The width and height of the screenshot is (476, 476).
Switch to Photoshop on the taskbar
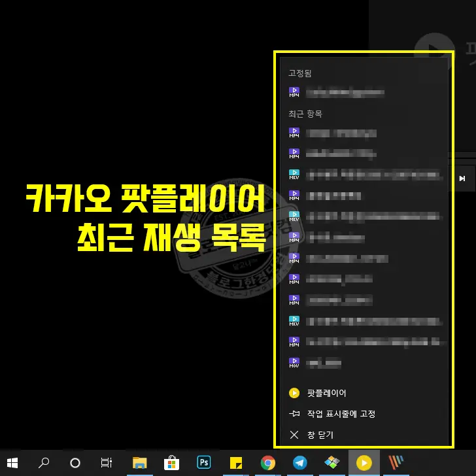pos(204,462)
